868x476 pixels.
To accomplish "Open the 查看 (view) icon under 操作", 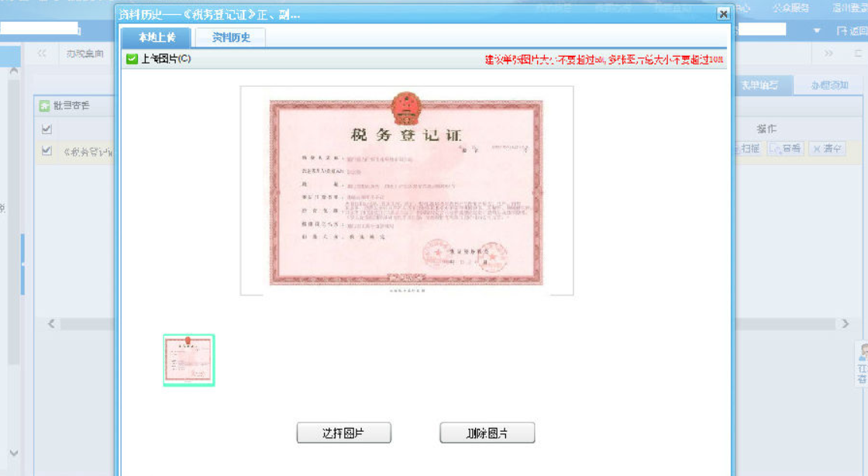I will coord(784,147).
